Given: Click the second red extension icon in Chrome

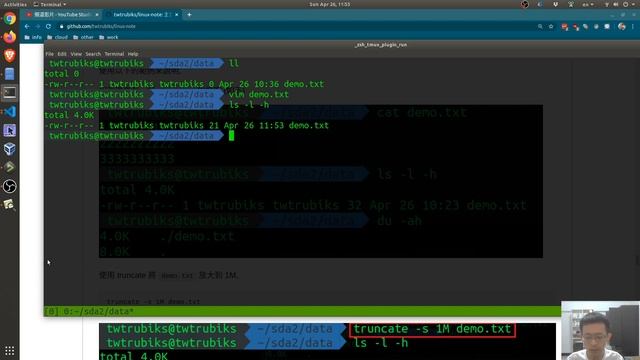Looking at the screenshot, I should click(576, 27).
